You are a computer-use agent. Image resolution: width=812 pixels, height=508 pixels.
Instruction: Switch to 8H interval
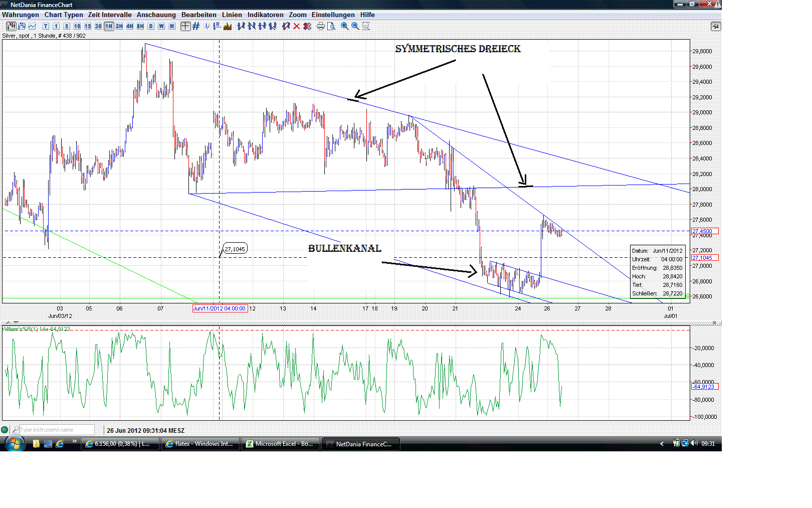(x=140, y=26)
